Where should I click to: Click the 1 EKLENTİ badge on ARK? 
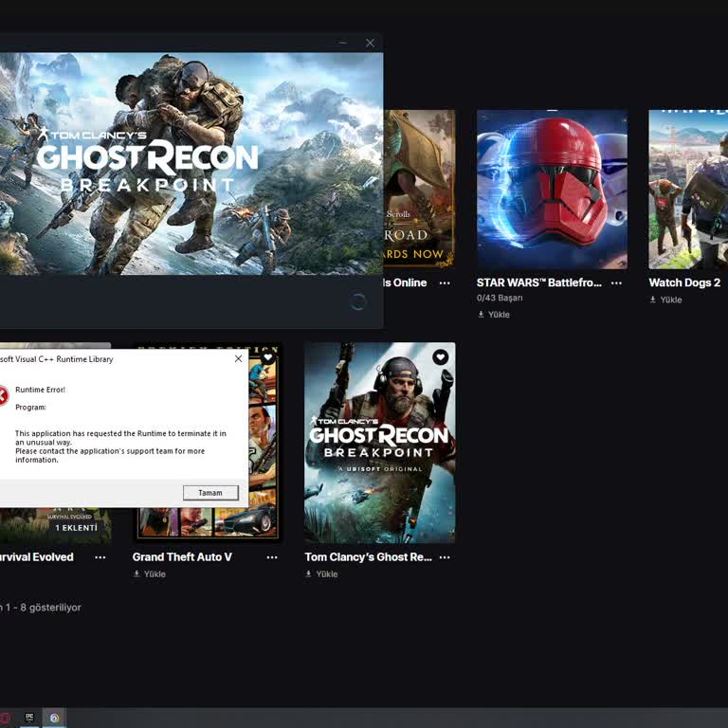coord(76,528)
